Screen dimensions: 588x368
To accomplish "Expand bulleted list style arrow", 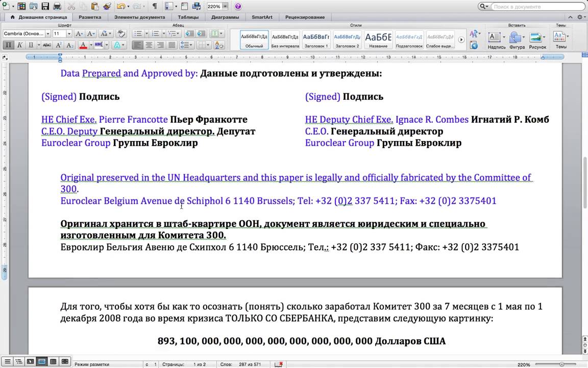I will 146,34.
